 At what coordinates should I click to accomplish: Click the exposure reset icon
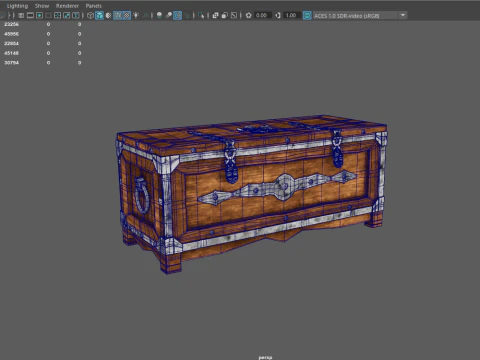click(248, 15)
